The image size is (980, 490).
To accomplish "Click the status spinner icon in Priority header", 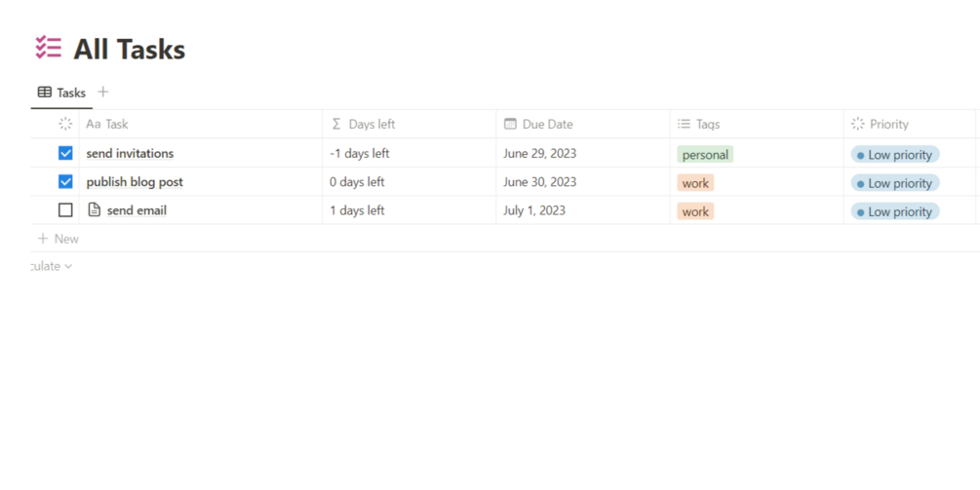I will tap(857, 124).
